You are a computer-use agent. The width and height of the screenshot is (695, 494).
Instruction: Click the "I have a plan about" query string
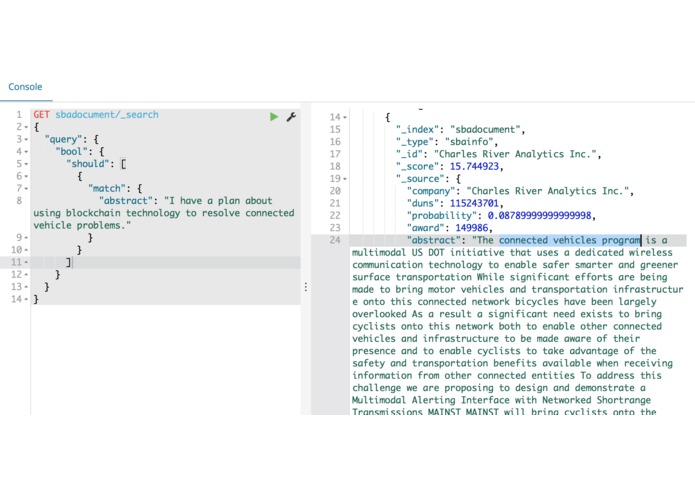click(x=218, y=201)
